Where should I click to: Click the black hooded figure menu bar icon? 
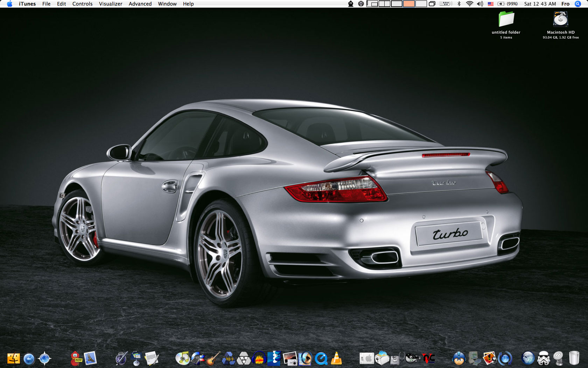point(351,4)
